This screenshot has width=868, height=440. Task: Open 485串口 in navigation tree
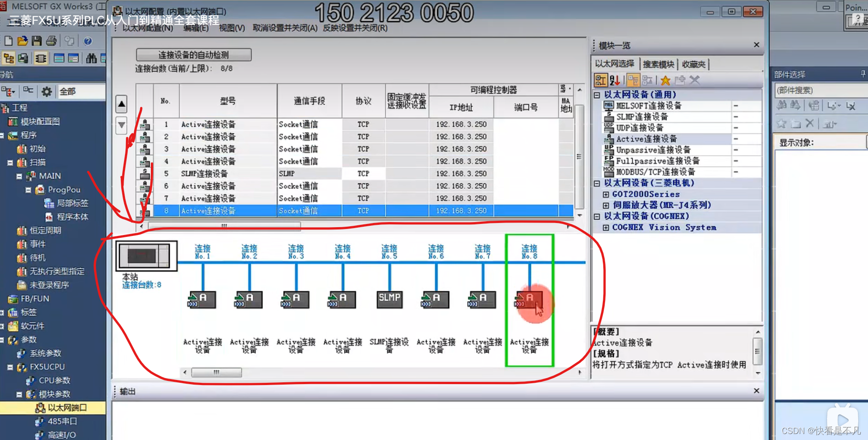tap(62, 422)
